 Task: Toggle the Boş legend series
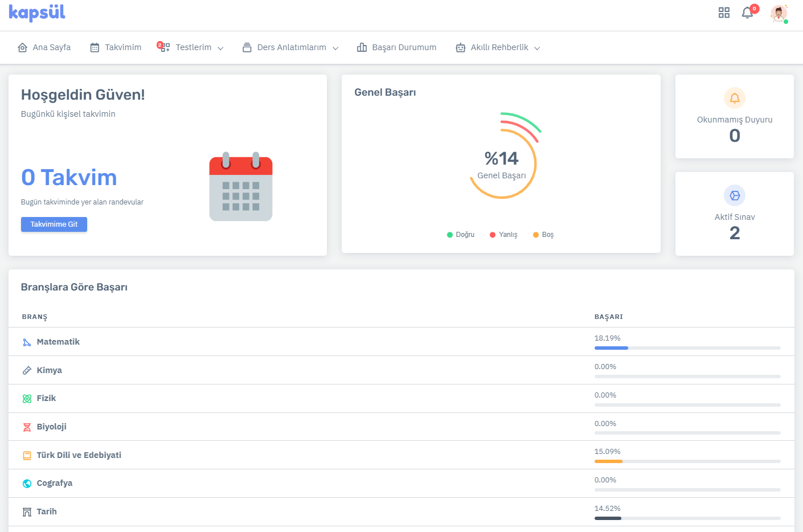click(x=543, y=235)
